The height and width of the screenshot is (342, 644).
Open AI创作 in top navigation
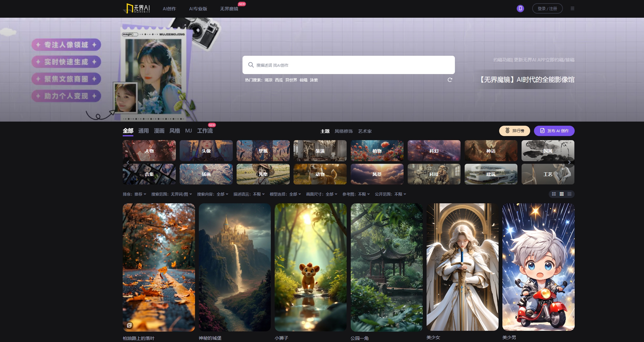click(169, 9)
